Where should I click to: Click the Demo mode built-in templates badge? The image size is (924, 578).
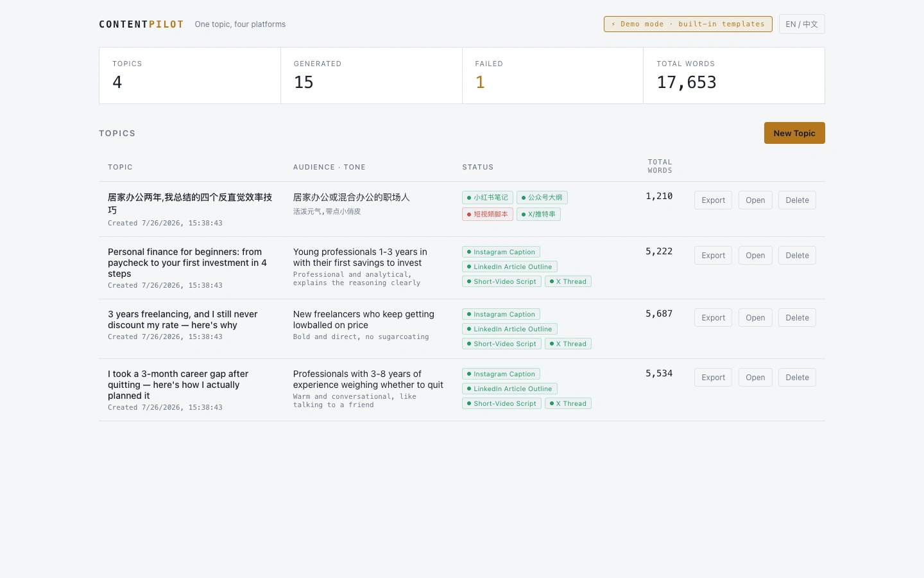pos(688,24)
